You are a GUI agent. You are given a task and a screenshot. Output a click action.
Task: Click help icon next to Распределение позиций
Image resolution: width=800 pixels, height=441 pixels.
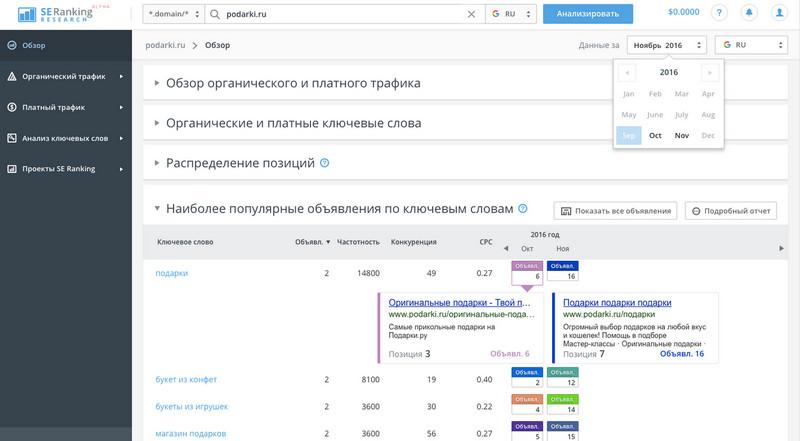click(324, 163)
